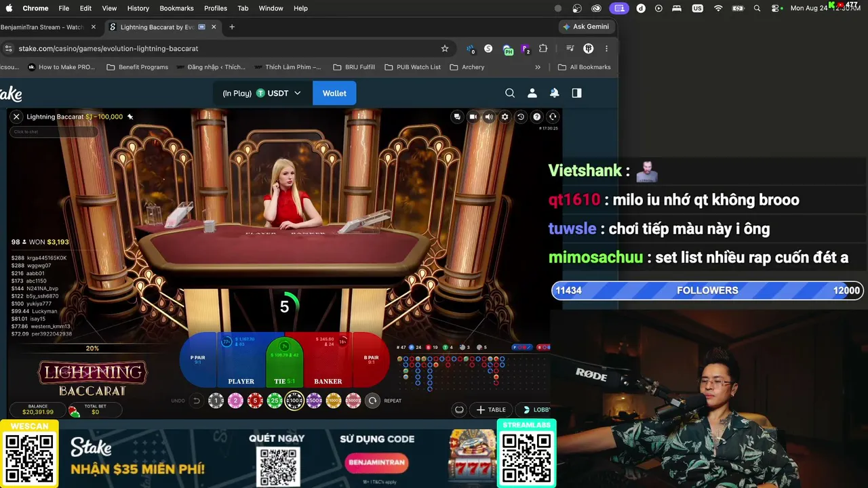Open the Archery bookmarks folder
The width and height of the screenshot is (868, 488).
click(467, 67)
